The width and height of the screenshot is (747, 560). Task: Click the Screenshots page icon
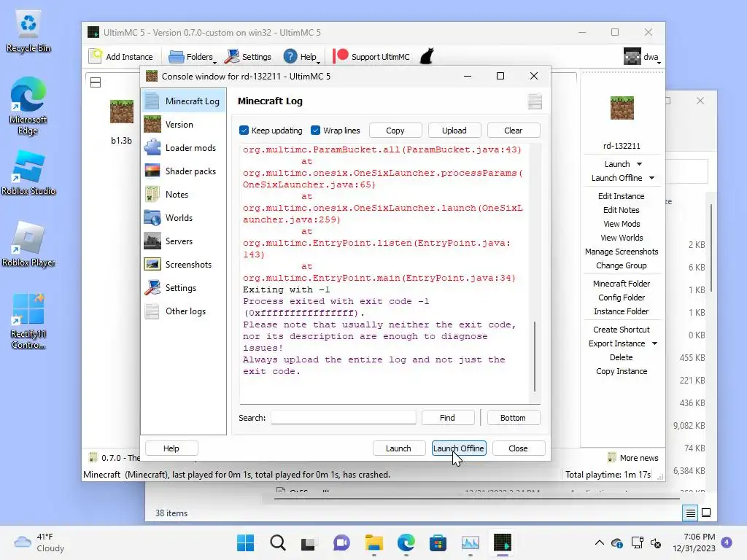click(x=152, y=264)
